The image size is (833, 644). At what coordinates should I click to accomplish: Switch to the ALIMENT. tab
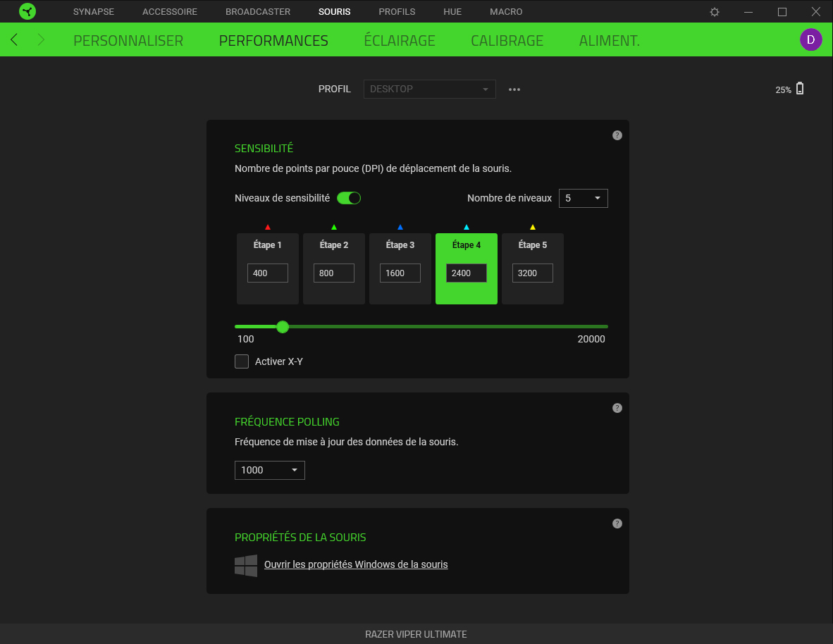point(610,40)
